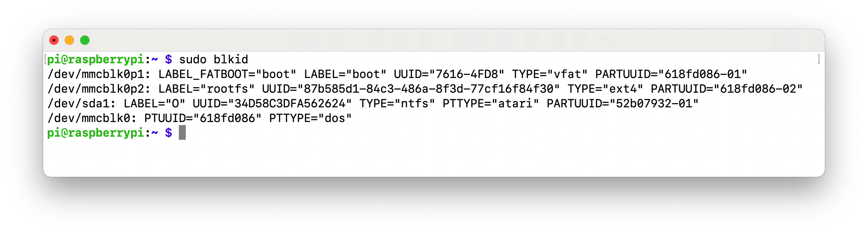Viewport: 868px width, 234px height.
Task: Click the UUID value "7616-4FD8"
Action: coord(466,74)
